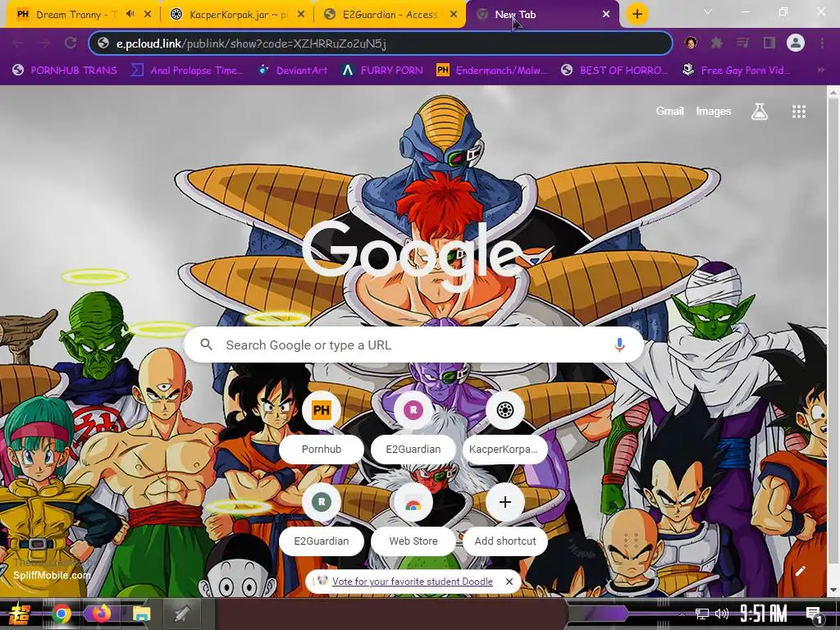Open the BEST OF HORRO... bookmark
The width and height of the screenshot is (840, 630).
(614, 71)
